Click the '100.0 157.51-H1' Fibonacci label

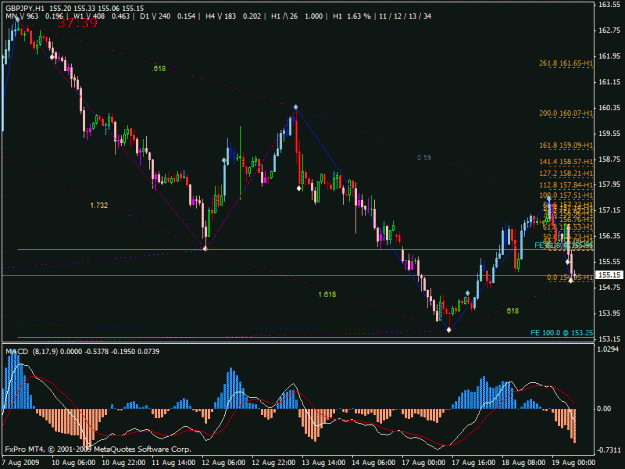pyautogui.click(x=566, y=195)
